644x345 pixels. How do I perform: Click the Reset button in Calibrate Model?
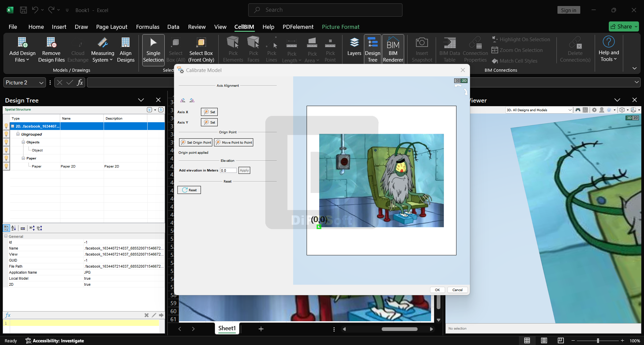pos(189,190)
